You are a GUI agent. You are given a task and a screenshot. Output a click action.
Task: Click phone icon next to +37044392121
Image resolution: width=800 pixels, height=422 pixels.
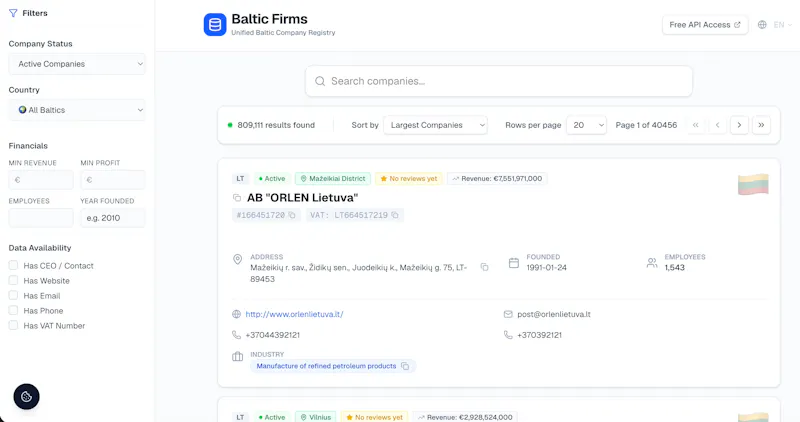click(236, 335)
